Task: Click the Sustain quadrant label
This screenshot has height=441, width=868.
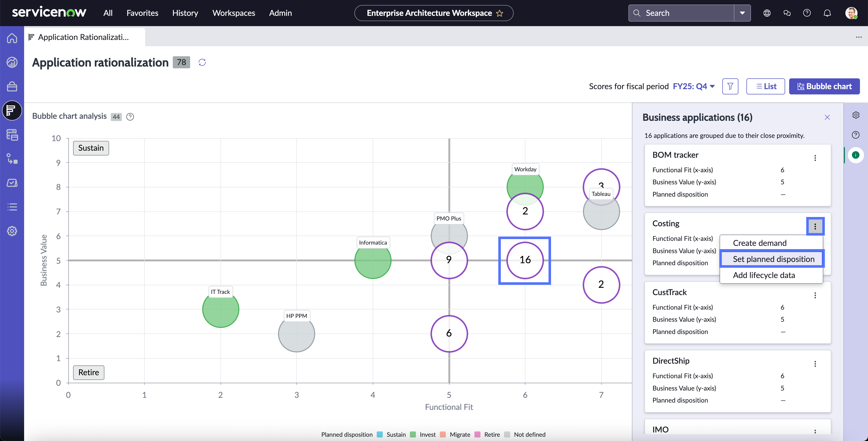Action: [x=91, y=148]
